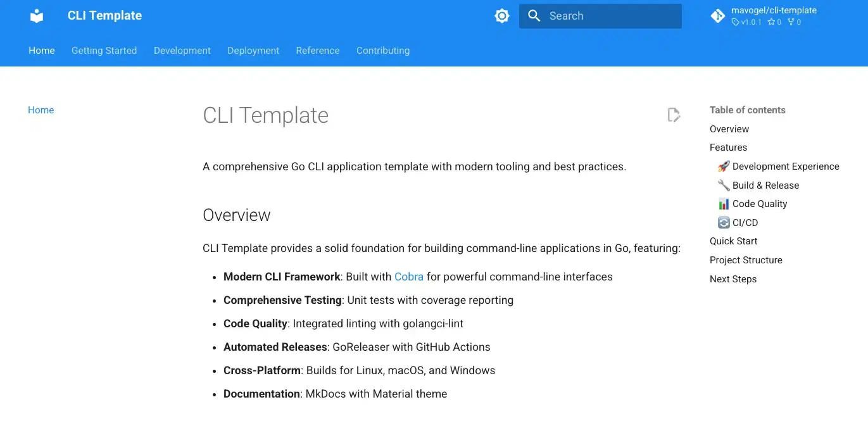Click the book logo icon in header
868x421 pixels.
click(x=37, y=16)
